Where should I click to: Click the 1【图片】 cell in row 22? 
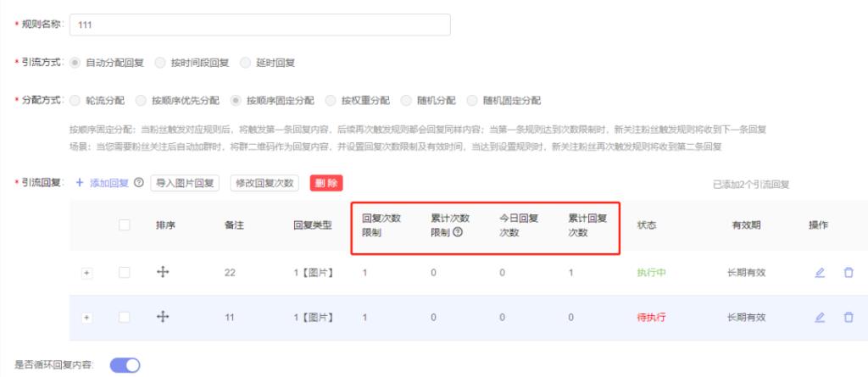pos(314,273)
